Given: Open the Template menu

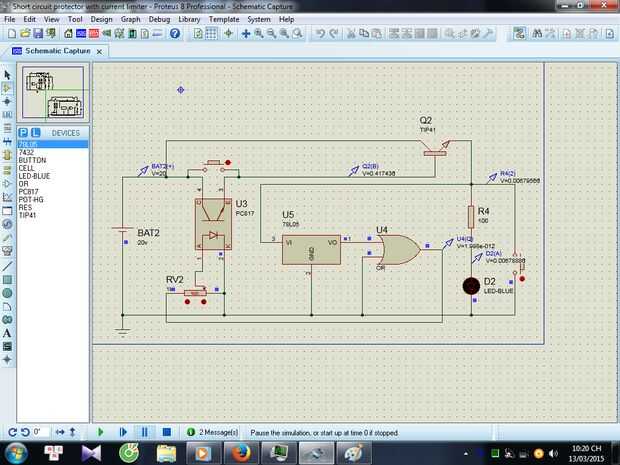Looking at the screenshot, I should pyautogui.click(x=224, y=18).
